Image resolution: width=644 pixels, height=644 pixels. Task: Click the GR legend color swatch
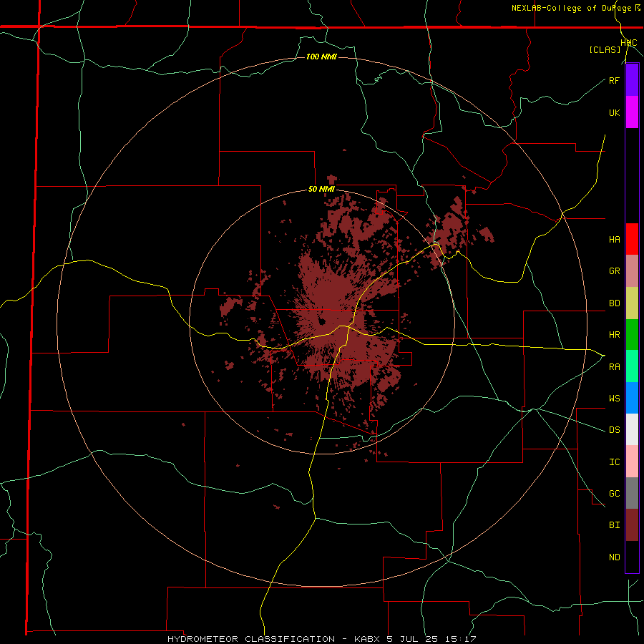click(x=632, y=271)
